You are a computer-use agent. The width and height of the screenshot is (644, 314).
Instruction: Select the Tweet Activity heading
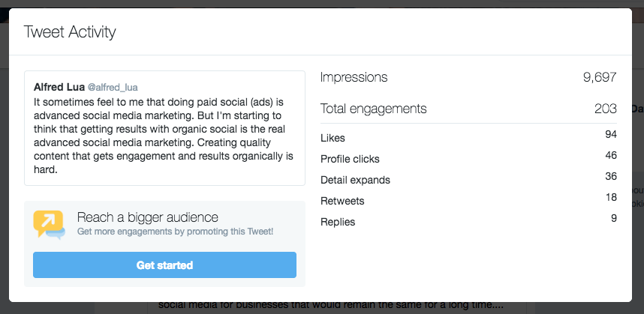click(70, 32)
